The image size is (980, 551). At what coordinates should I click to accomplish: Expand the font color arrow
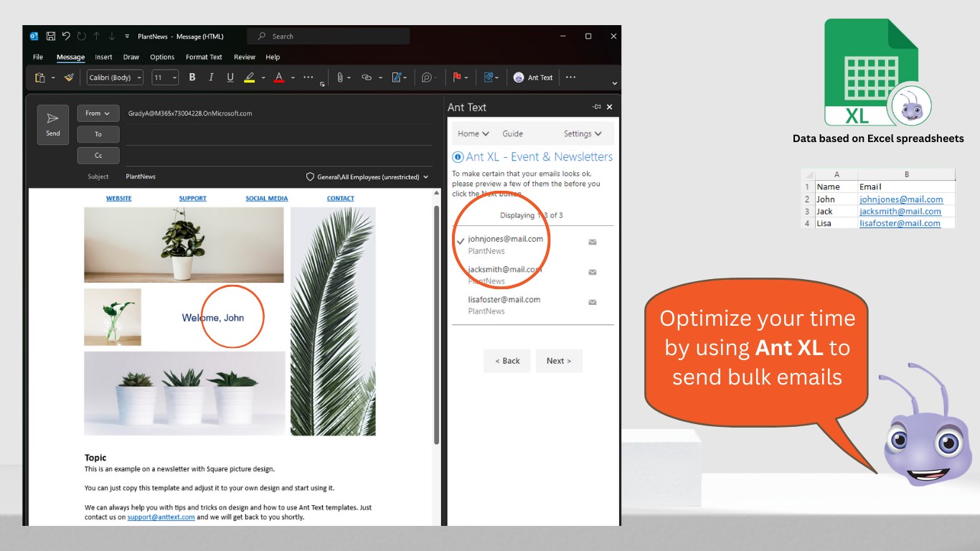[x=293, y=77]
